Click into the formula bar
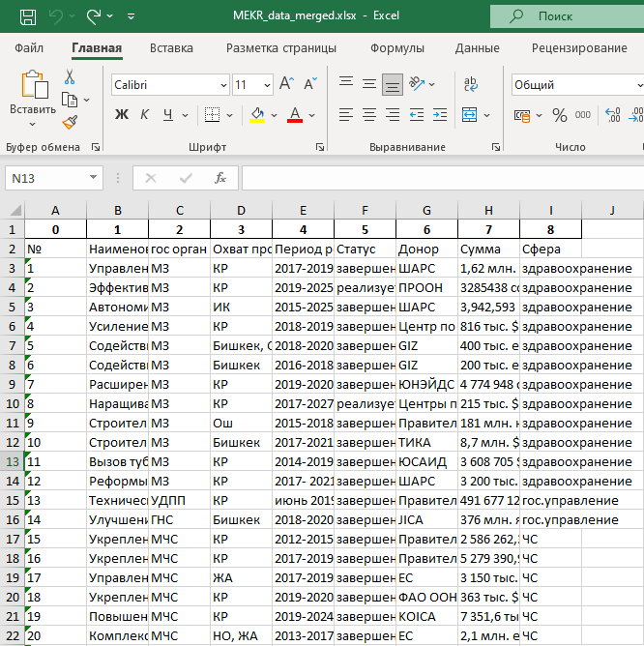This screenshot has width=644, height=646. [x=443, y=178]
